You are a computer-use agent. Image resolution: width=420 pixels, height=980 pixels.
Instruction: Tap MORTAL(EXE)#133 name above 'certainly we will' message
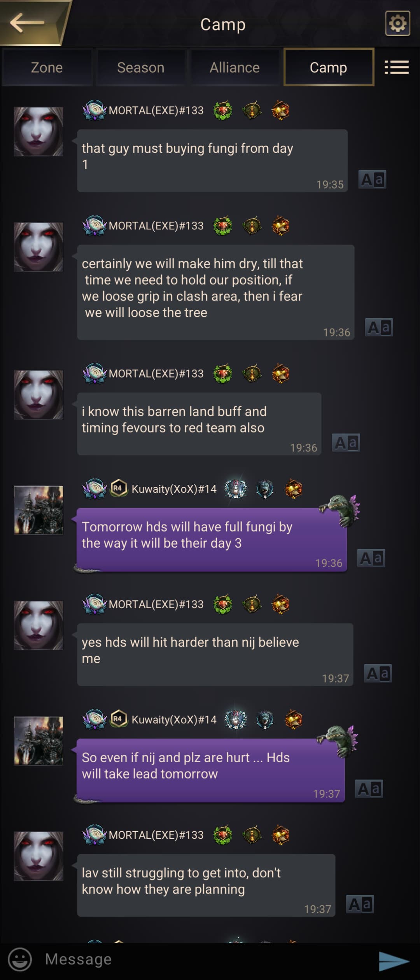[x=156, y=226]
